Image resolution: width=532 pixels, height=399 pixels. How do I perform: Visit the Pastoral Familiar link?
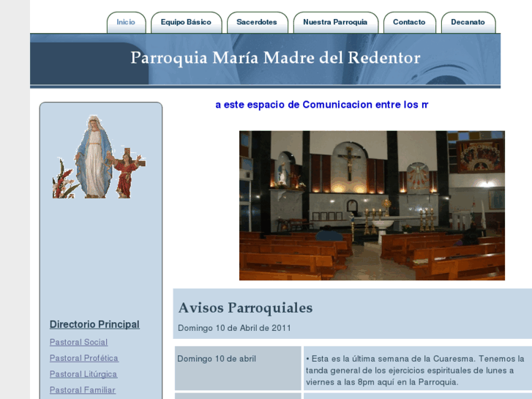click(x=83, y=390)
